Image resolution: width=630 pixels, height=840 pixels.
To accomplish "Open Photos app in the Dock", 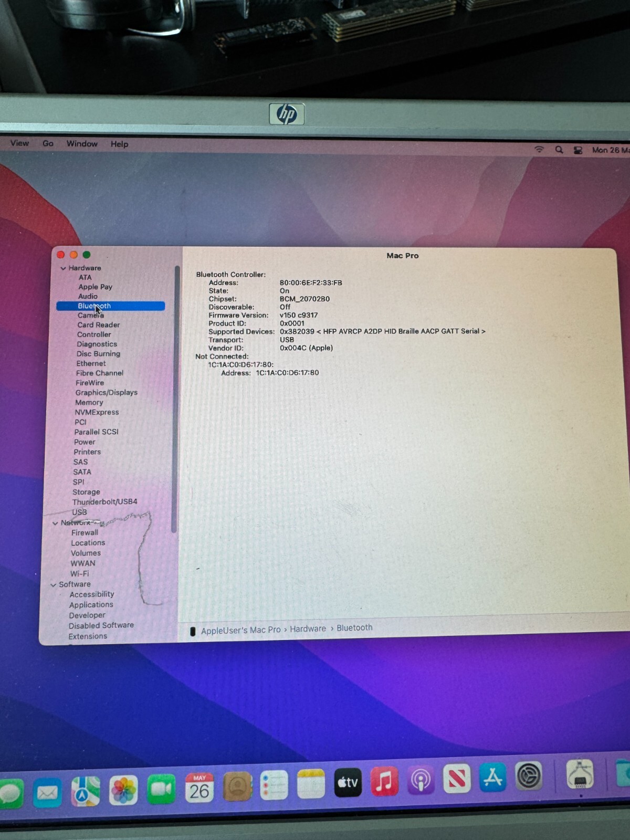I will pyautogui.click(x=123, y=790).
